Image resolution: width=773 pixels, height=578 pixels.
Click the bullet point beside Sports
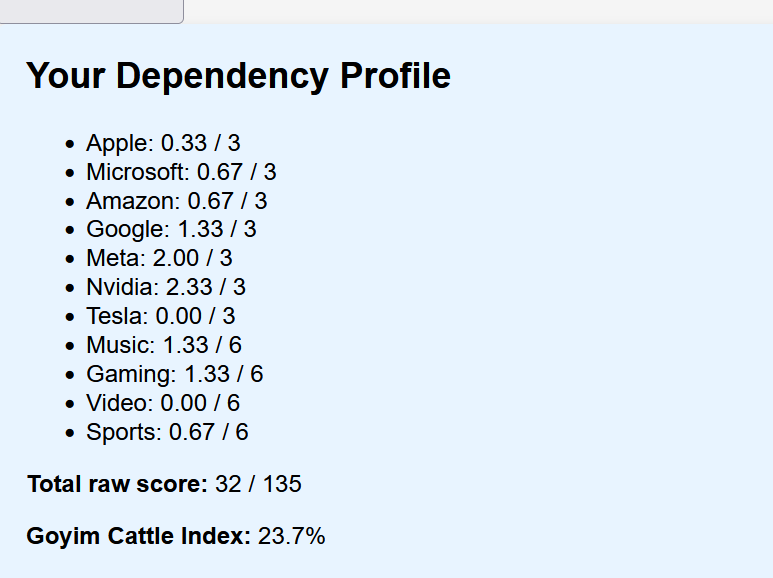(x=69, y=433)
